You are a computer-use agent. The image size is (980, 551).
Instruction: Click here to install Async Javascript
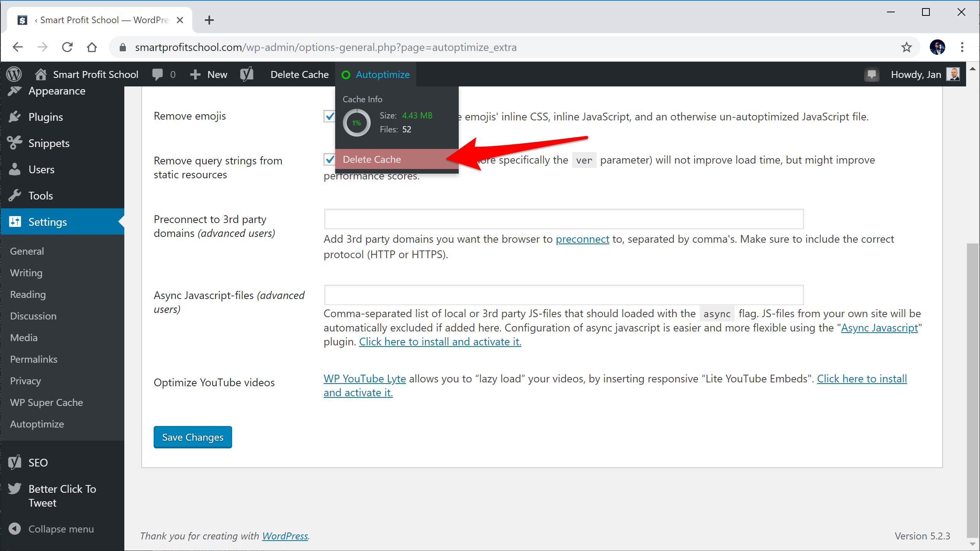pos(440,342)
